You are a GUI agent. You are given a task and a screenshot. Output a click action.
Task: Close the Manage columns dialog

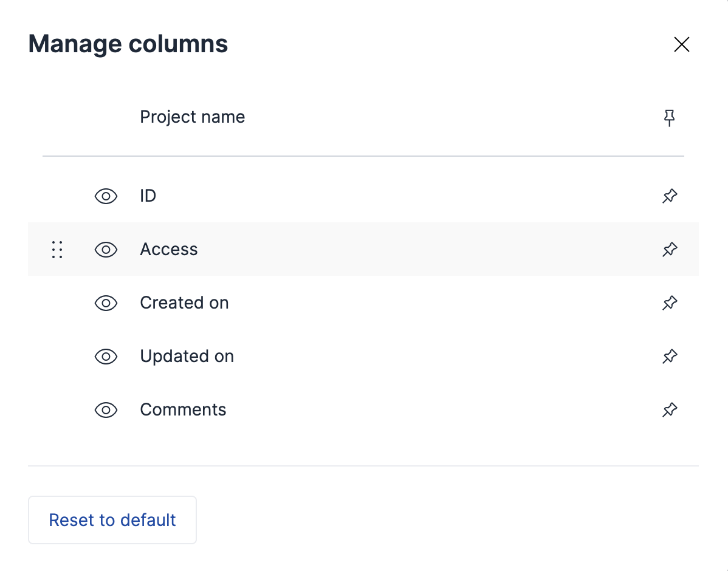pyautogui.click(x=681, y=44)
